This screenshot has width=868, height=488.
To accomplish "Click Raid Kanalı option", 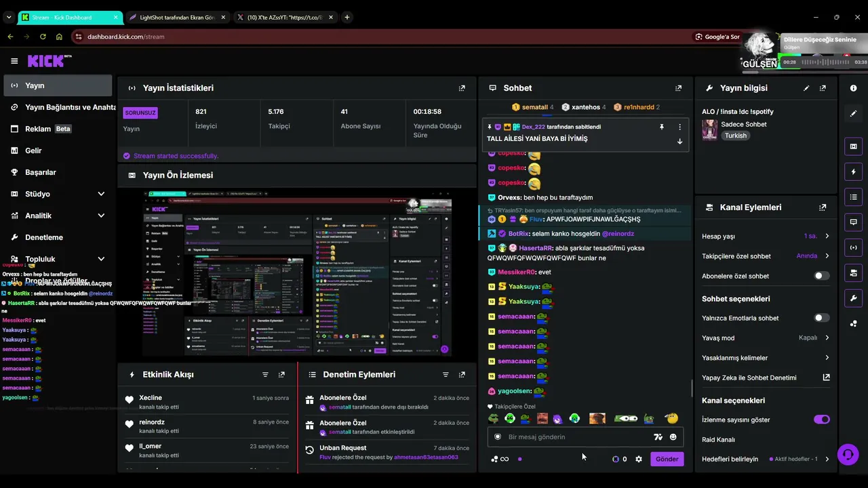I will point(718,440).
